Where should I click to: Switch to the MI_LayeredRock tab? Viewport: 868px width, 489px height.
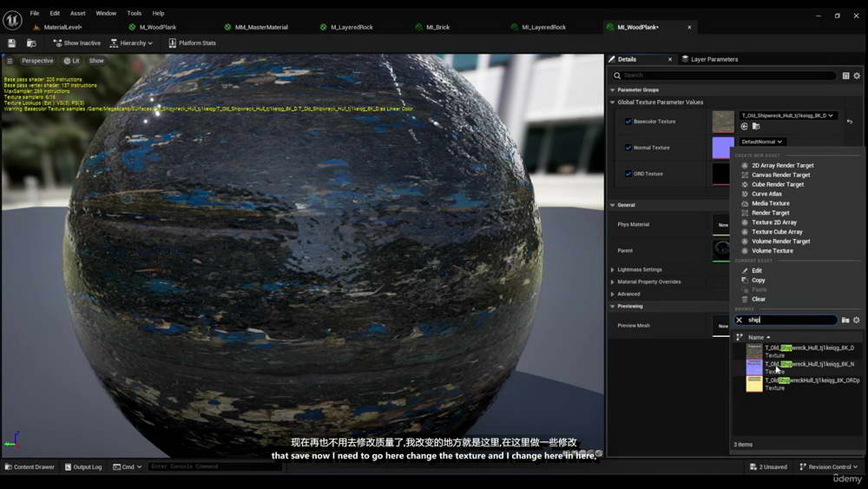[x=543, y=27]
